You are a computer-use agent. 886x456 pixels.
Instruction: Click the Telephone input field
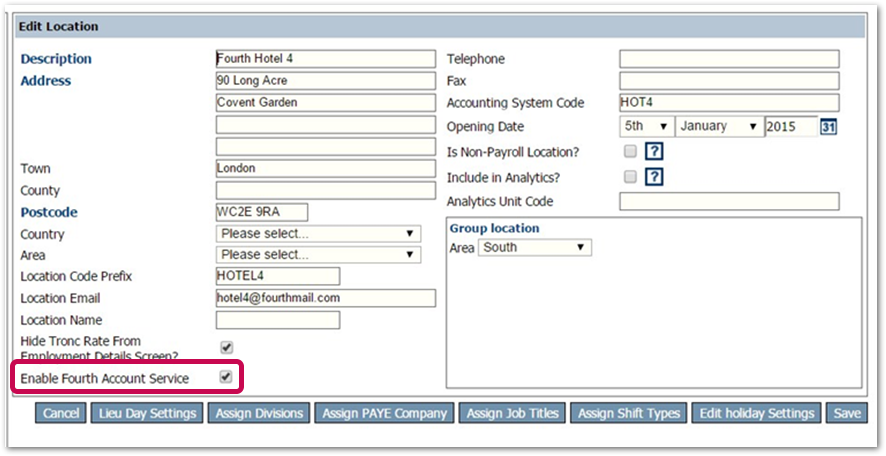(x=729, y=59)
